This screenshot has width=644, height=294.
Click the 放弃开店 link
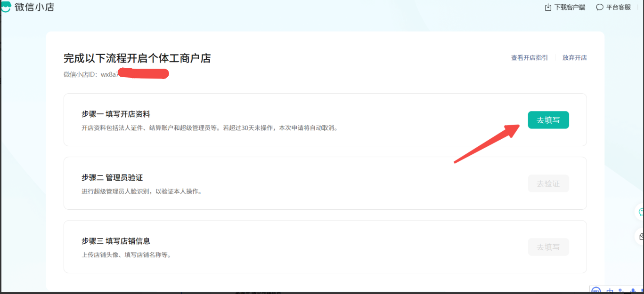(x=575, y=58)
